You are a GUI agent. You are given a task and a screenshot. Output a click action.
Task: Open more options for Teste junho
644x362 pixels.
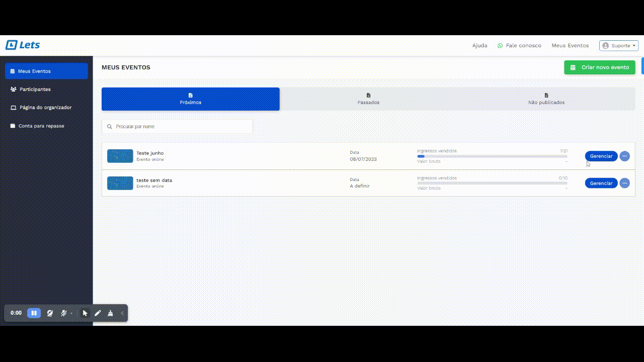point(624,156)
